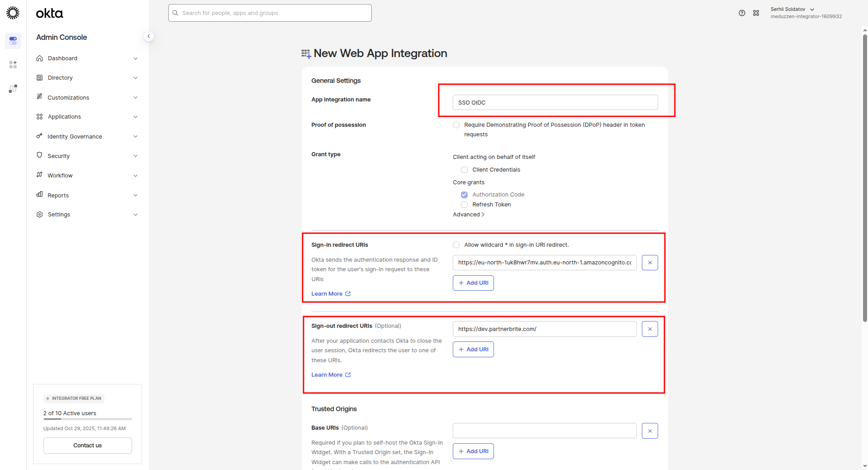This screenshot has height=470, width=868.
Task: Click the Okta sunburst logo icon
Action: tap(13, 13)
